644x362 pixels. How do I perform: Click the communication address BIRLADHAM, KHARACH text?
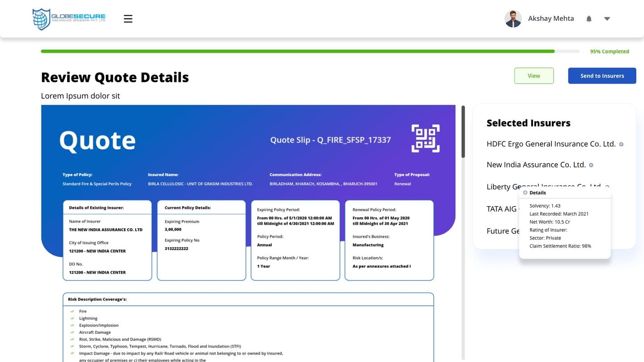(323, 184)
